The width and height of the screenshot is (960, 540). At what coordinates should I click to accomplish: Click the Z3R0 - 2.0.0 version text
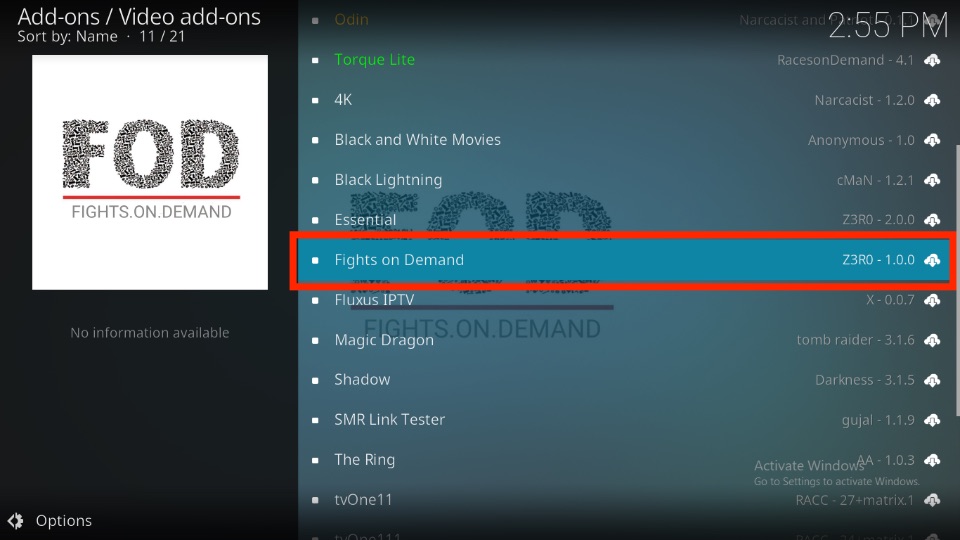pos(878,220)
